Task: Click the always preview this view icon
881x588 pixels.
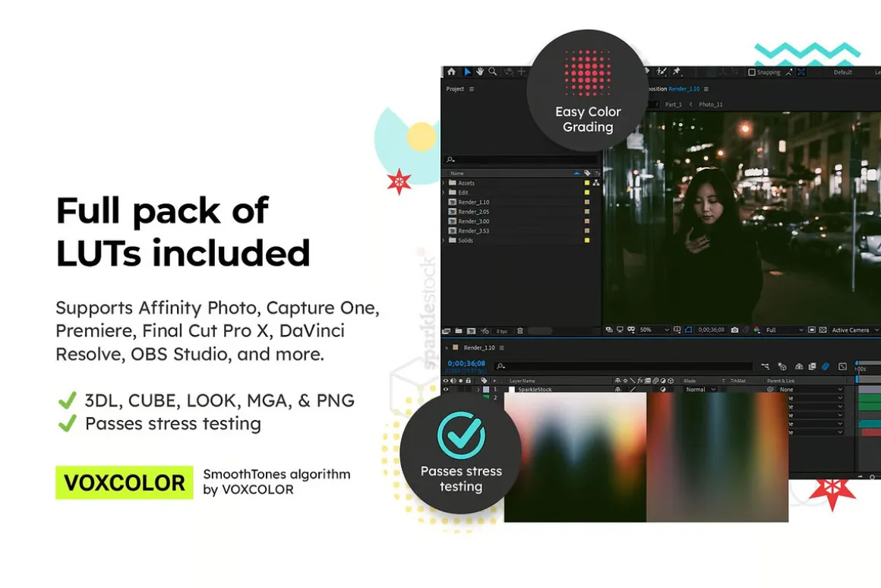Action: click(x=609, y=330)
